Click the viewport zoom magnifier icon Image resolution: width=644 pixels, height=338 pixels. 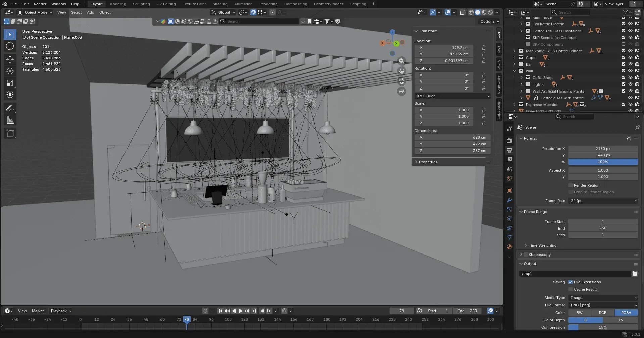click(x=401, y=61)
